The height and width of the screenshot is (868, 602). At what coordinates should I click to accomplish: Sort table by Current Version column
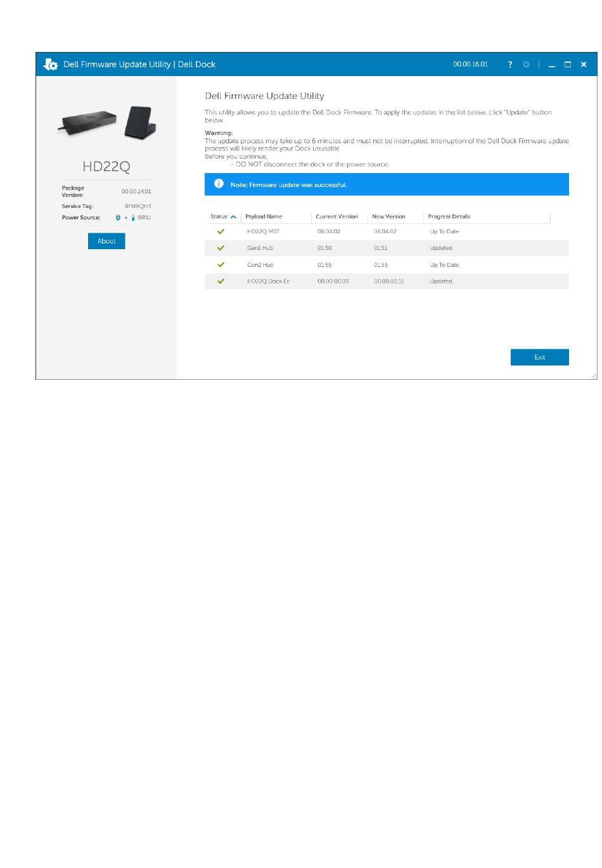pyautogui.click(x=337, y=217)
